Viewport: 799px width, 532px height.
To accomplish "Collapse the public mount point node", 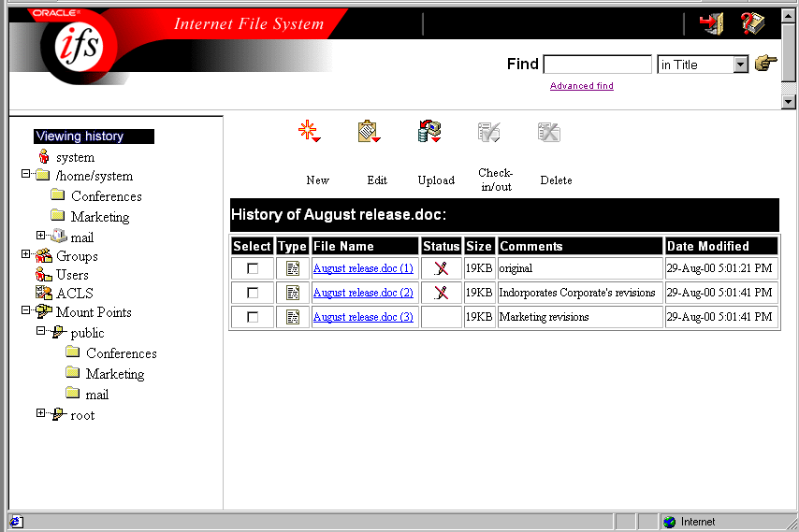I will pyautogui.click(x=41, y=330).
